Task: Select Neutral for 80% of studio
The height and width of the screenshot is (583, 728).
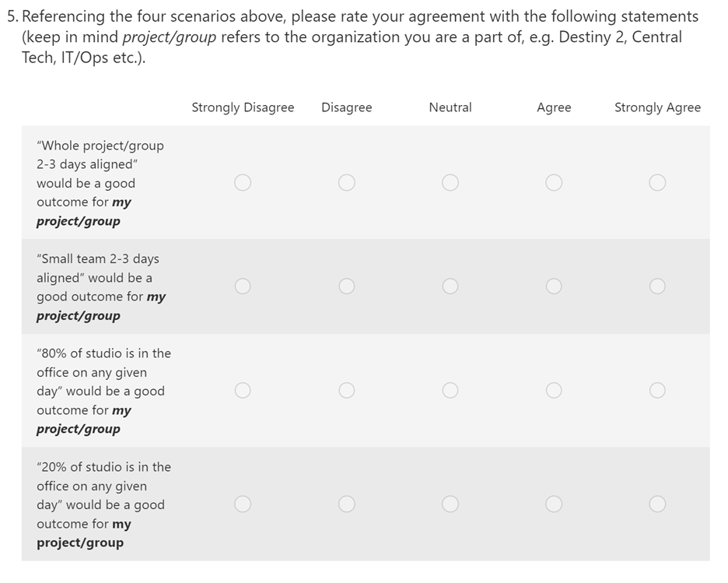Action: pyautogui.click(x=450, y=390)
